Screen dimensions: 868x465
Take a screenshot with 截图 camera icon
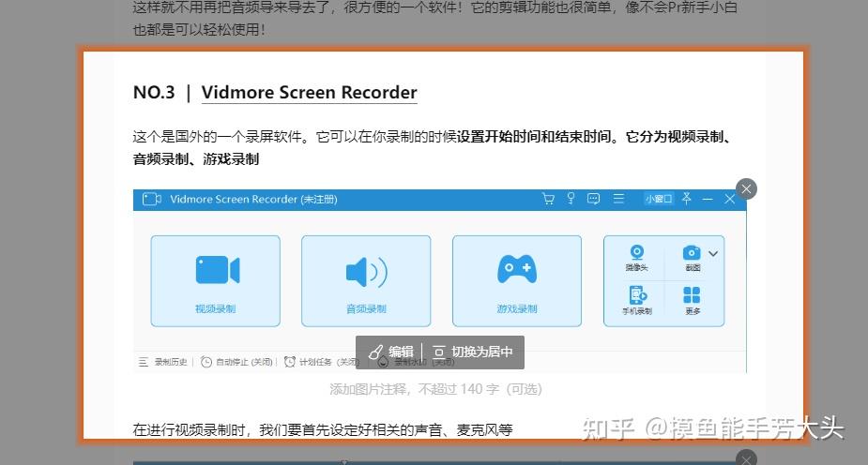(692, 258)
